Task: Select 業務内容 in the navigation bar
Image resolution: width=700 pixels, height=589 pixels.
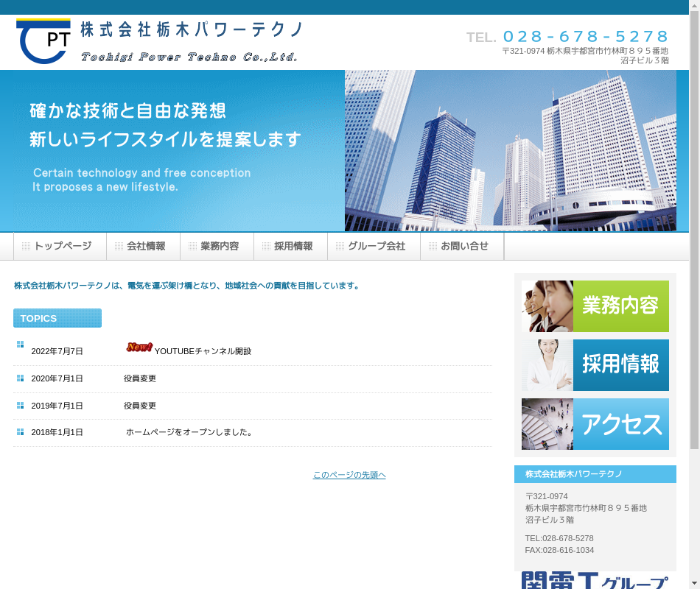Action: (217, 247)
